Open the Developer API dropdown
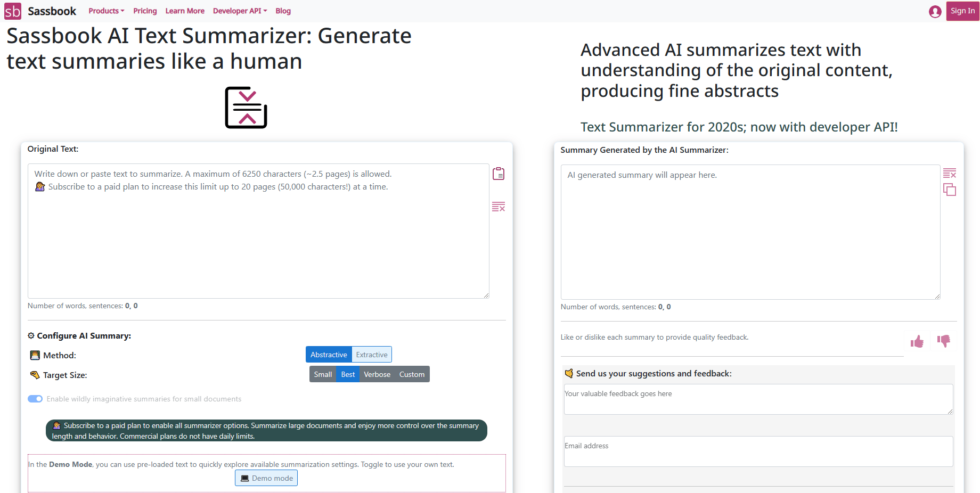Screen dimensions: 980x493 [x=240, y=11]
